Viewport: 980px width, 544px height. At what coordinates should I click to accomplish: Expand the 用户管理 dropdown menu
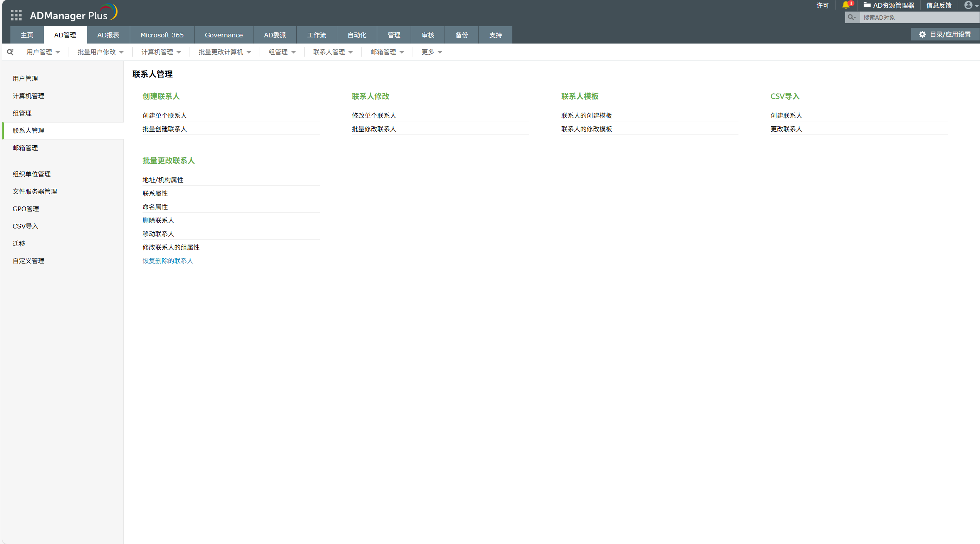[x=43, y=52]
